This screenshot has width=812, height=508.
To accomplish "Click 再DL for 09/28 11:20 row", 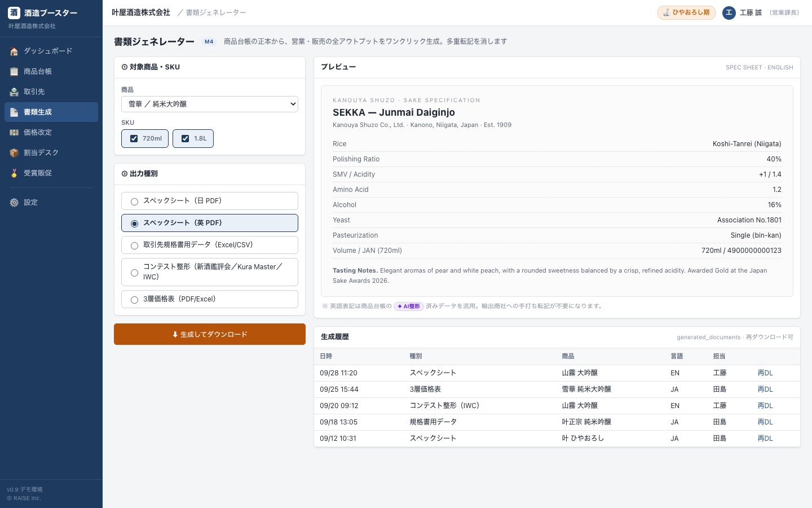I will (765, 373).
